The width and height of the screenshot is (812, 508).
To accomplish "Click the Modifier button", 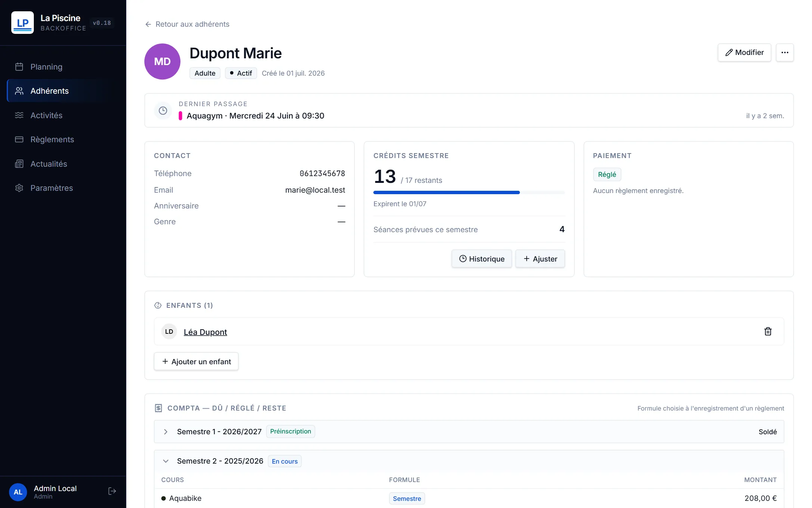I will coord(744,52).
